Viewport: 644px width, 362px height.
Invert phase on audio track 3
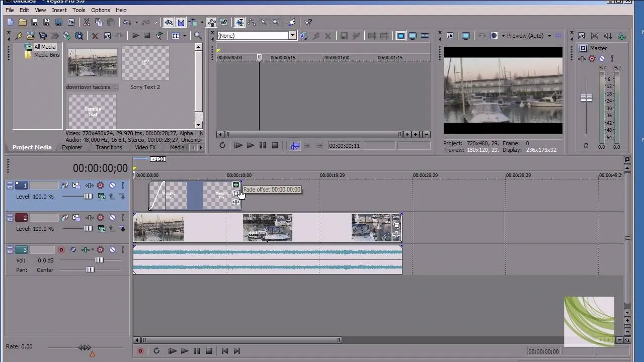coord(73,250)
